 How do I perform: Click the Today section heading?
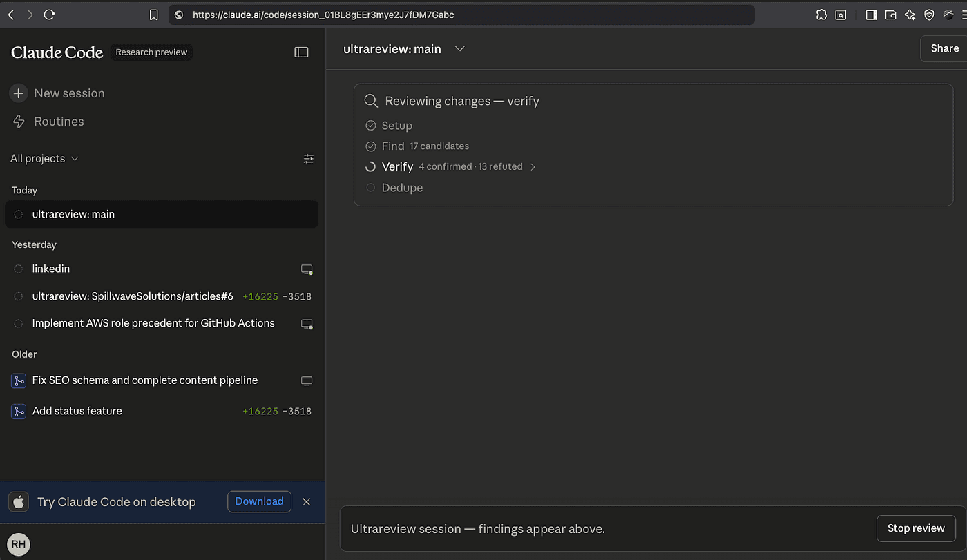pyautogui.click(x=25, y=191)
